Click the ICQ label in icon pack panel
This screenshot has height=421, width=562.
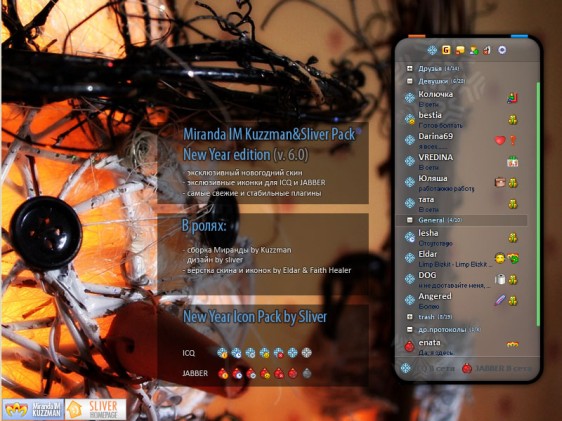pyautogui.click(x=189, y=353)
